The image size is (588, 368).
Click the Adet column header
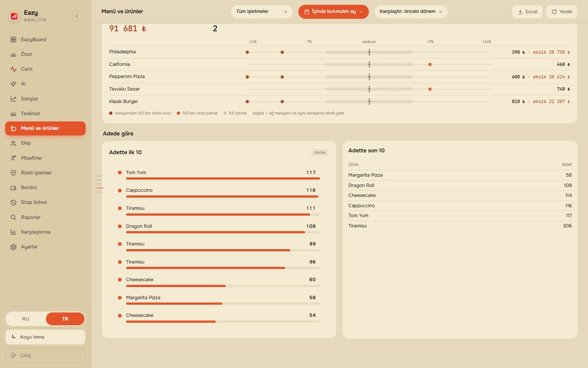(567, 164)
